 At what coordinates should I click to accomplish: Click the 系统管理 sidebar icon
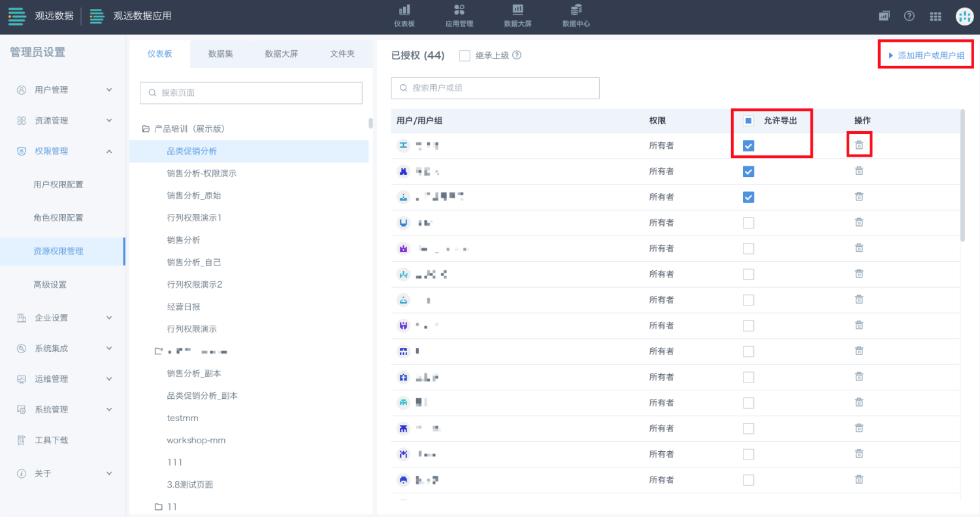(22, 410)
